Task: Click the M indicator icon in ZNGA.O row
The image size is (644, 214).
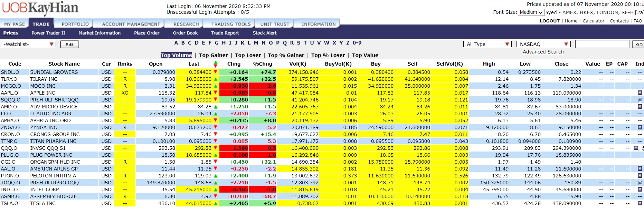Action: point(640,127)
